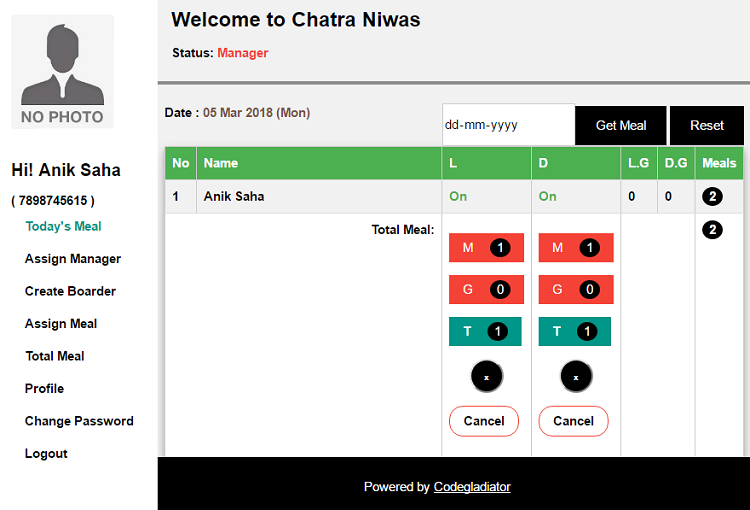The width and height of the screenshot is (750, 510).
Task: Go to Assign Manager page
Action: pos(73,259)
